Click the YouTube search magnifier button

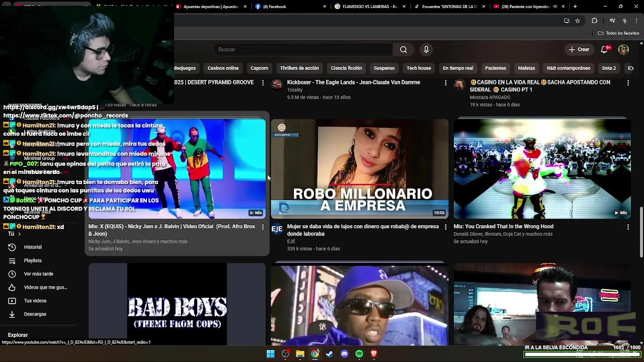click(x=404, y=49)
